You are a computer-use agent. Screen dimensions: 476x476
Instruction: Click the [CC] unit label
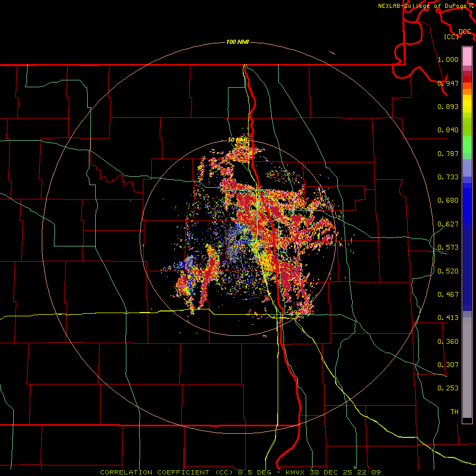pyautogui.click(x=452, y=36)
